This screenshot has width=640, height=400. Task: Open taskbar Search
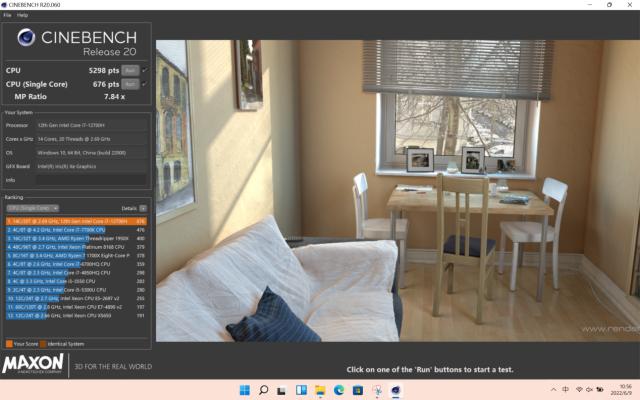[264, 390]
